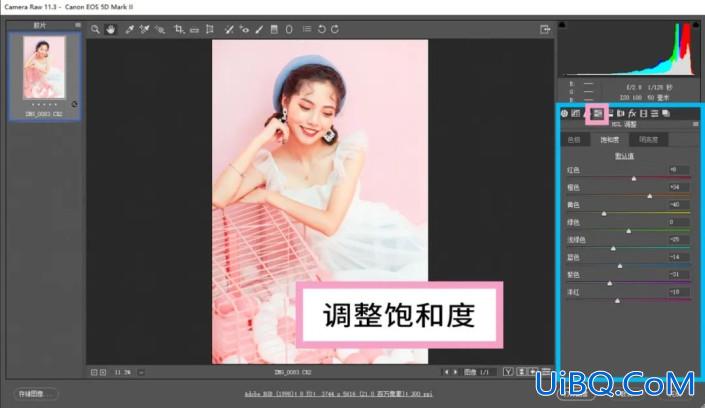This screenshot has height=408, width=705.
Task: Click the 紫色 purple saturation slider handle
Action: click(610, 283)
